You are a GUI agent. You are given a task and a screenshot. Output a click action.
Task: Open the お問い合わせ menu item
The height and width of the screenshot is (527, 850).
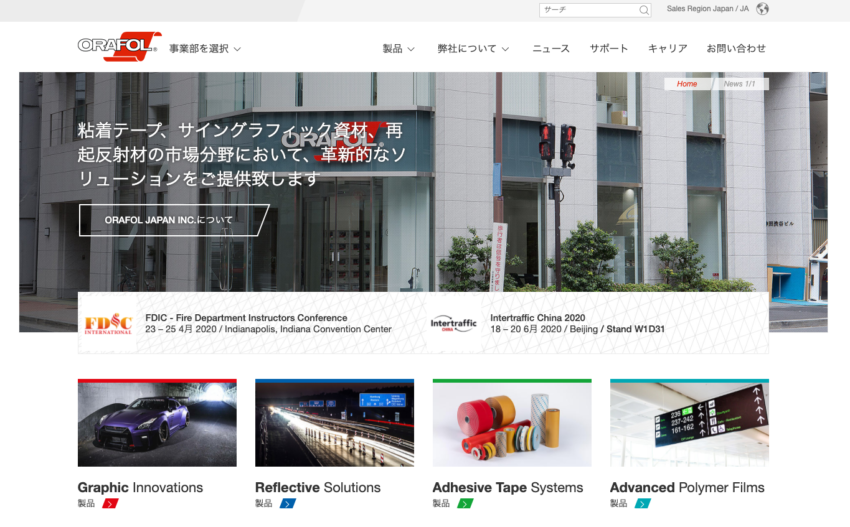click(736, 49)
